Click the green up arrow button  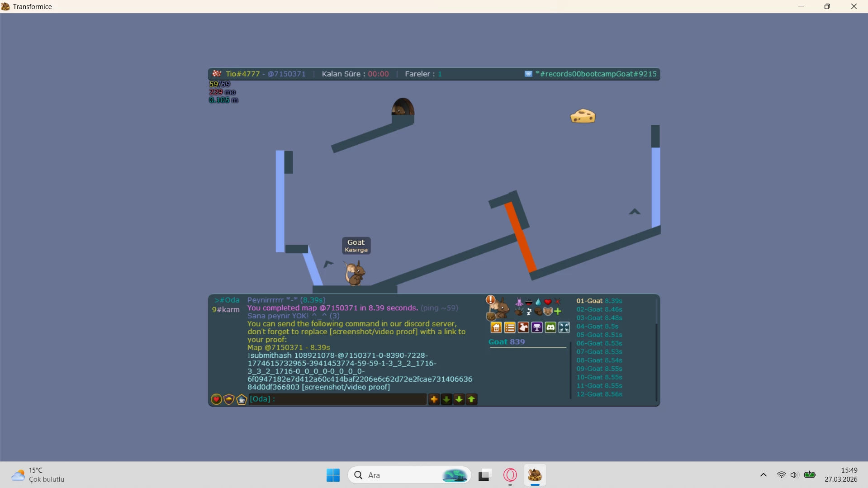(x=472, y=399)
